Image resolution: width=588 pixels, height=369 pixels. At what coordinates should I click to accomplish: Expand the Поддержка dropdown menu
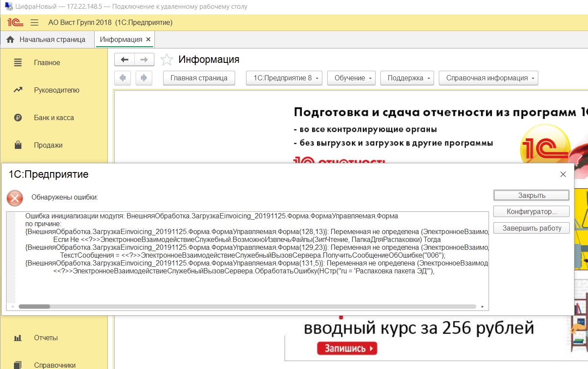pyautogui.click(x=407, y=78)
